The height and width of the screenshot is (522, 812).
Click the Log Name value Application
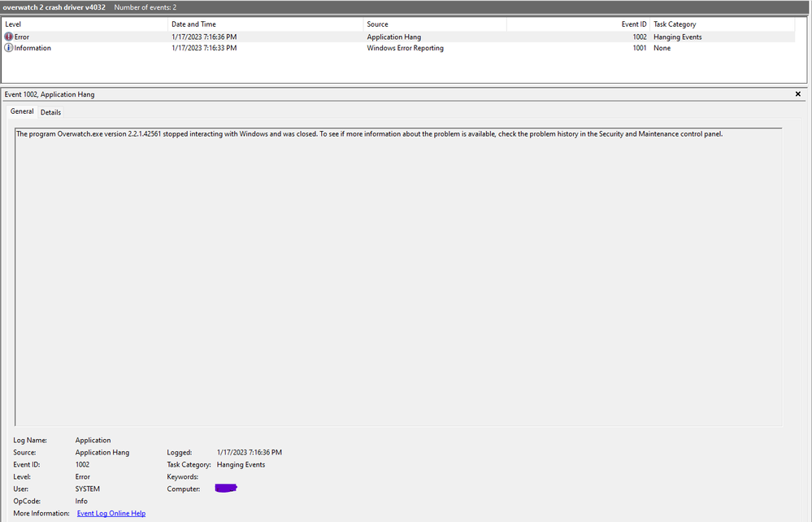pyautogui.click(x=93, y=440)
